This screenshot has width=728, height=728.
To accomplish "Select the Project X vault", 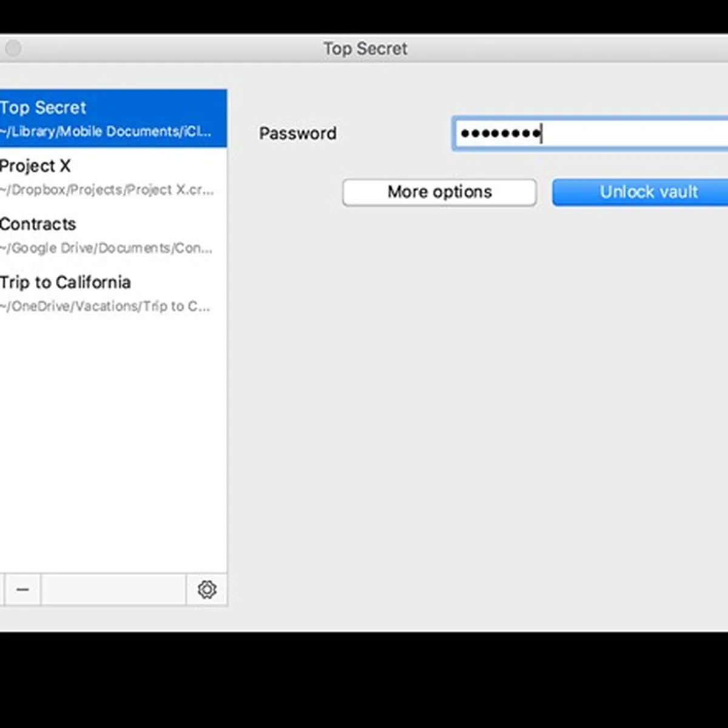I will click(x=35, y=166).
